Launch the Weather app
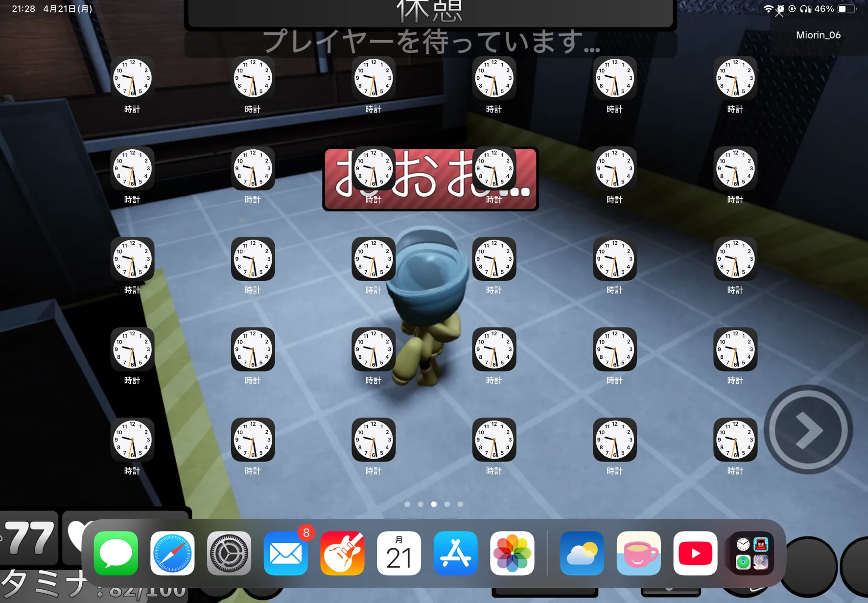Viewport: 868px width, 603px height. 582,553
